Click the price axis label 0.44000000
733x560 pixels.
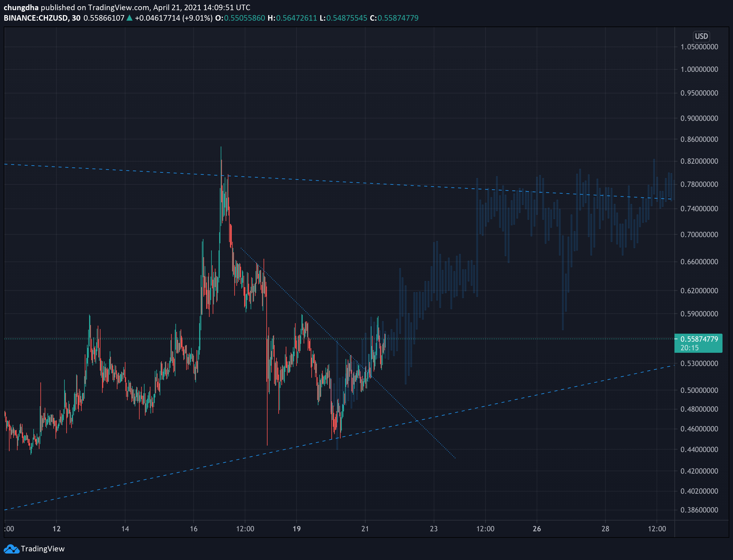coord(699,450)
